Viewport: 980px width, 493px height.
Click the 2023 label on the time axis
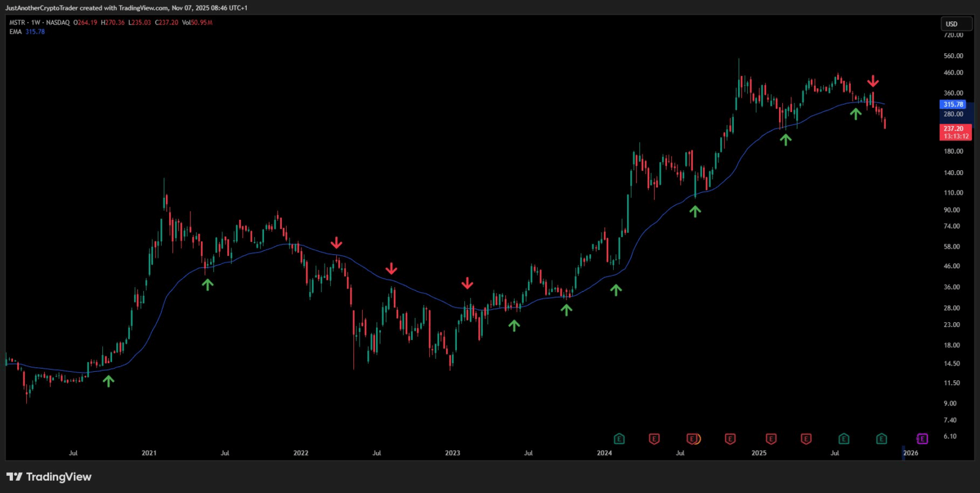453,453
